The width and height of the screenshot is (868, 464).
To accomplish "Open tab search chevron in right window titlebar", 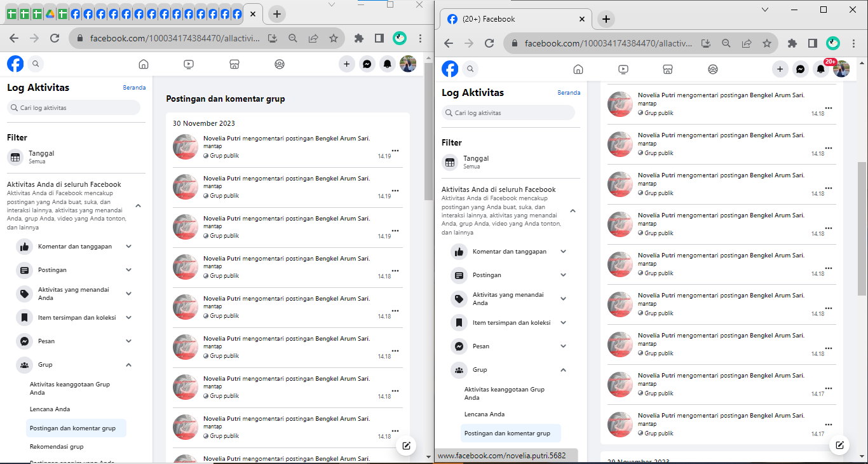I will coord(765,10).
